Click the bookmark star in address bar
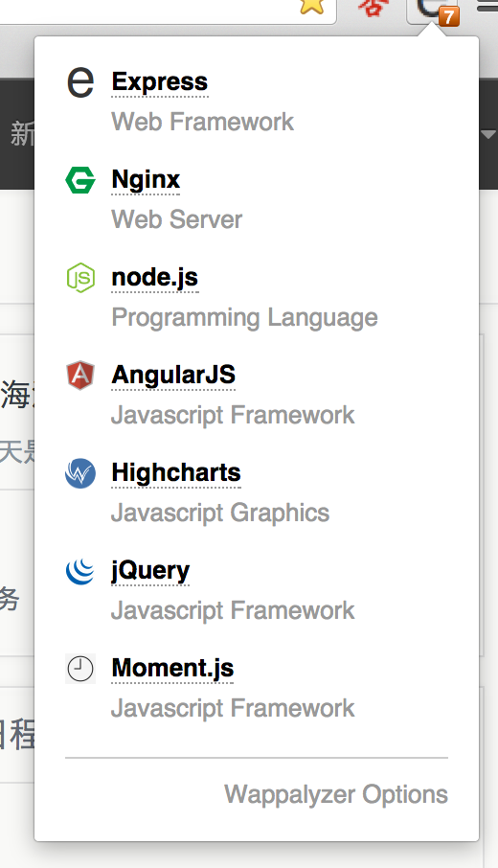This screenshot has width=498, height=868. point(312,7)
